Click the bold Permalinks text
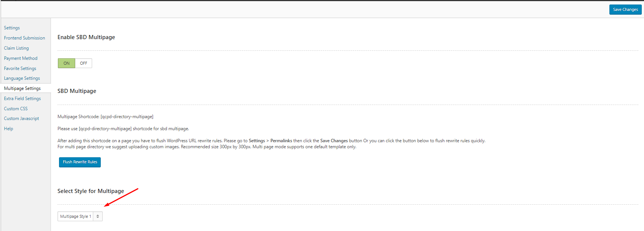The image size is (644, 231). (281, 141)
